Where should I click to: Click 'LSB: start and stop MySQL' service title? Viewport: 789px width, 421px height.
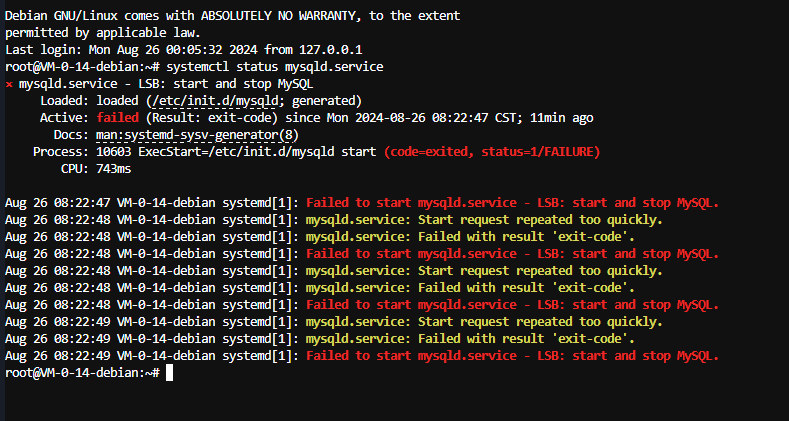[x=224, y=84]
